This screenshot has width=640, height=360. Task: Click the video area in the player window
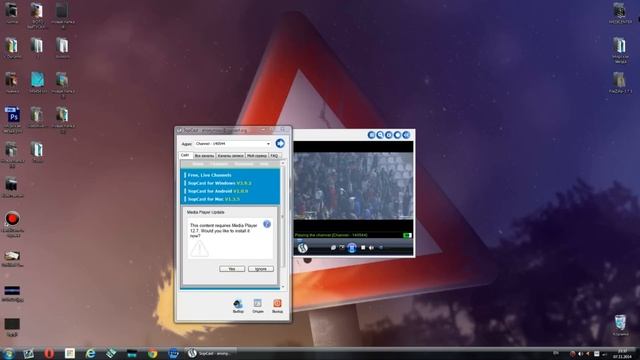[x=353, y=186]
